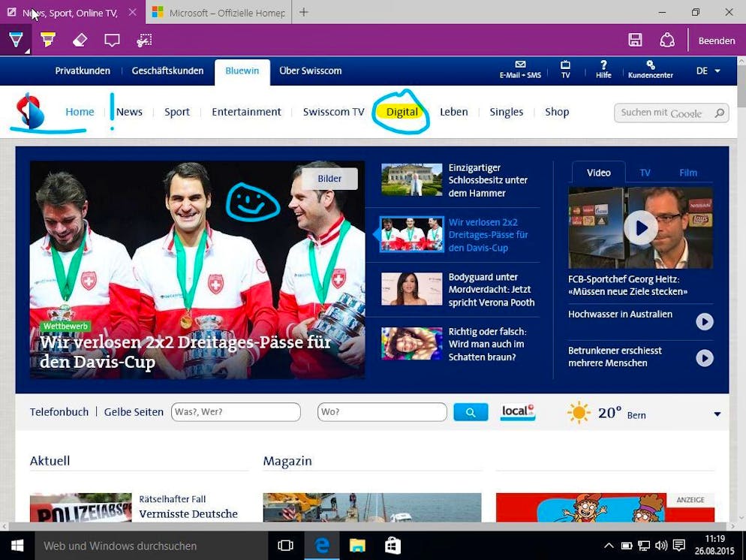
Task: Click blue directory search button
Action: click(x=471, y=412)
